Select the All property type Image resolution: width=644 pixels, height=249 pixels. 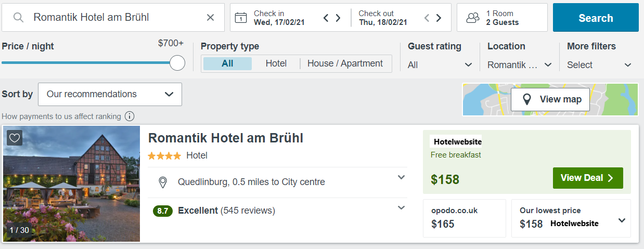[x=227, y=63]
